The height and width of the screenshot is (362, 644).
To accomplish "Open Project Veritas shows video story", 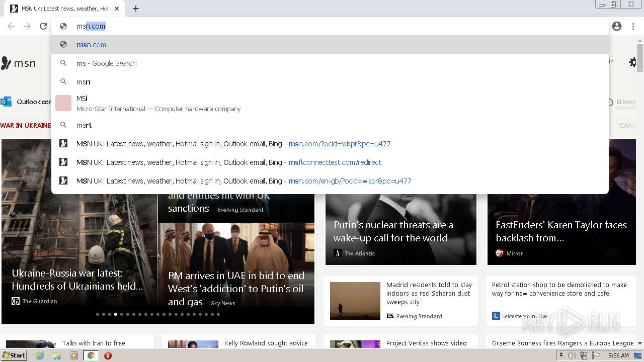I will [426, 343].
